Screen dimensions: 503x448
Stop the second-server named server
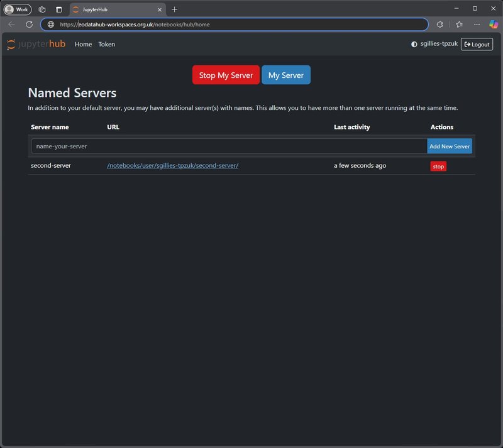pos(438,167)
